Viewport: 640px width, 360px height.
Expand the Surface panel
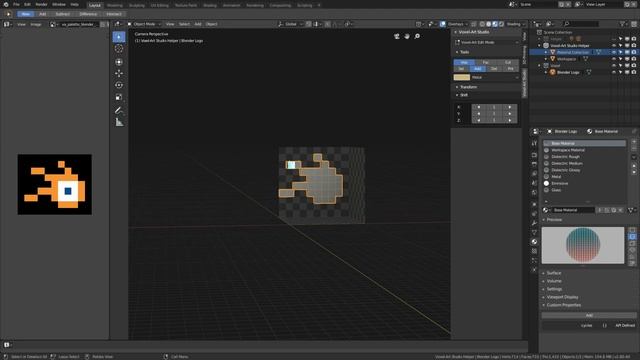553,273
